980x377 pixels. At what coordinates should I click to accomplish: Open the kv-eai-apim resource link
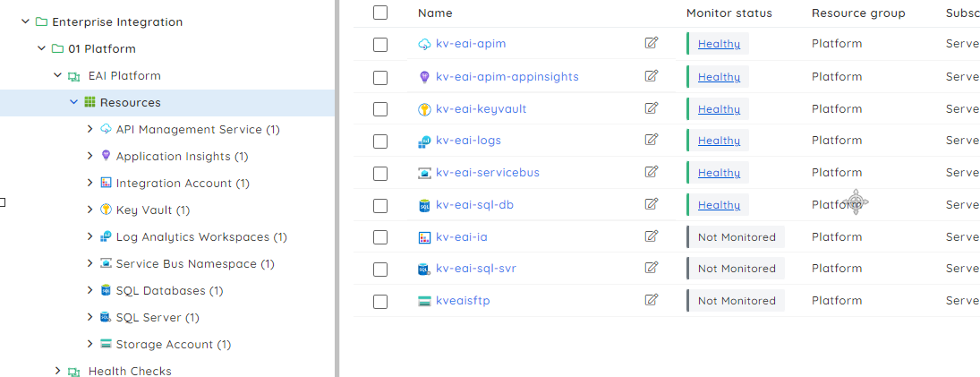pyautogui.click(x=471, y=43)
